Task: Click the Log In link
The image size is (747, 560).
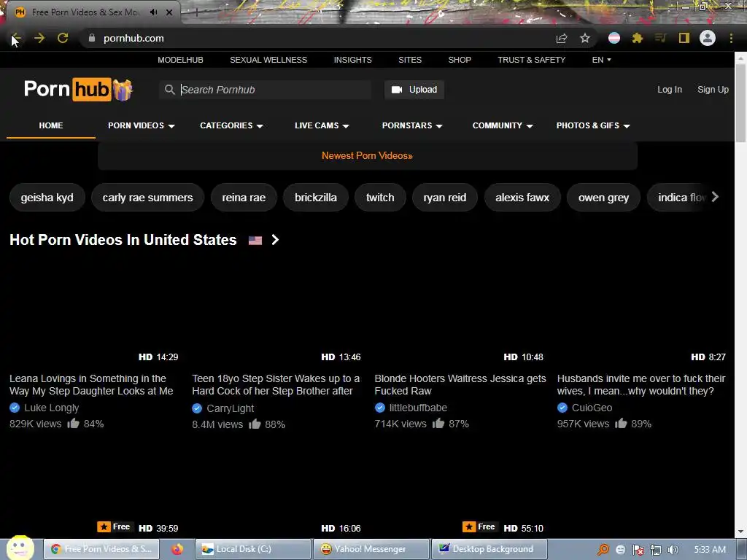Action: (670, 90)
